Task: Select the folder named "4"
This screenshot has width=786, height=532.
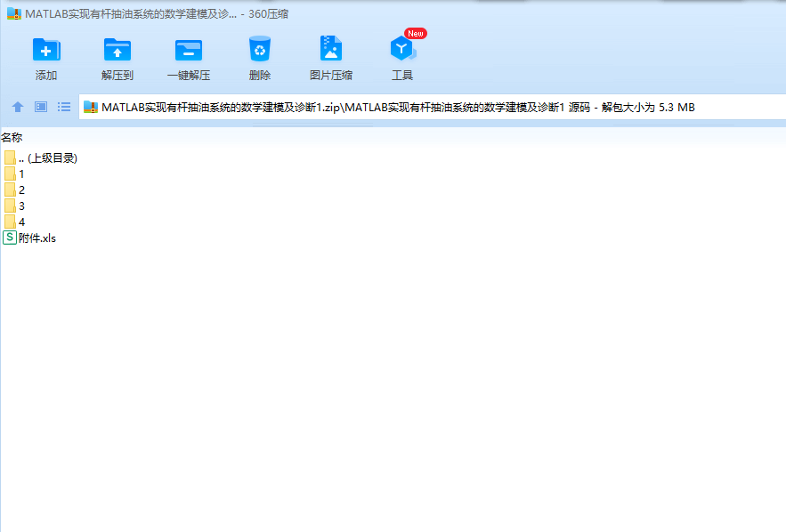Action: tap(21, 222)
